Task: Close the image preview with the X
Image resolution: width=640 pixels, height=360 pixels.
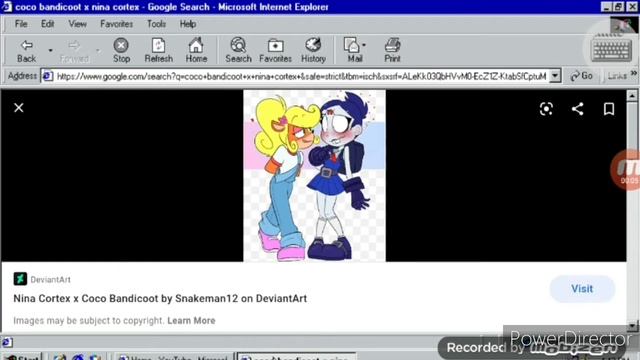Action: click(19, 108)
